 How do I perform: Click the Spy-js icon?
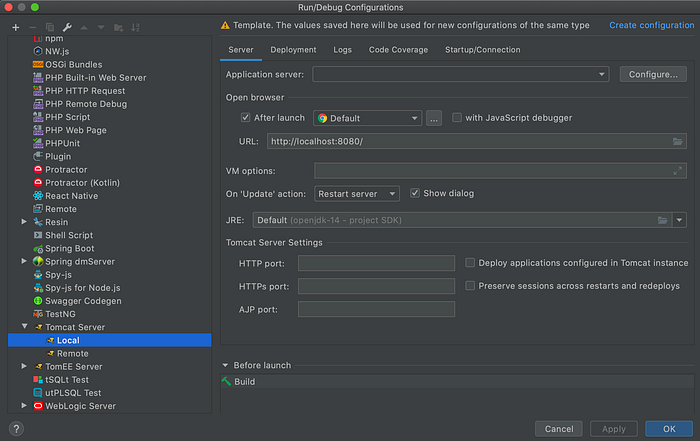tap(38, 275)
